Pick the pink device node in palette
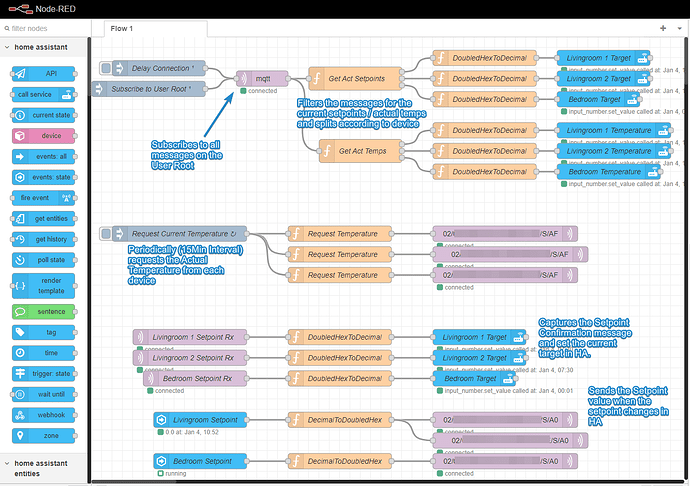The image size is (690, 486). coord(46,135)
